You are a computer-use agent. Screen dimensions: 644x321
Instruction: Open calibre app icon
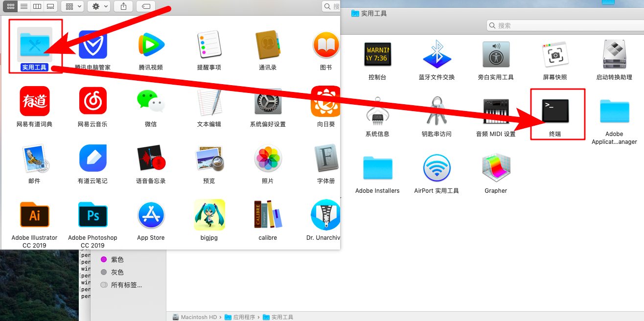point(268,215)
